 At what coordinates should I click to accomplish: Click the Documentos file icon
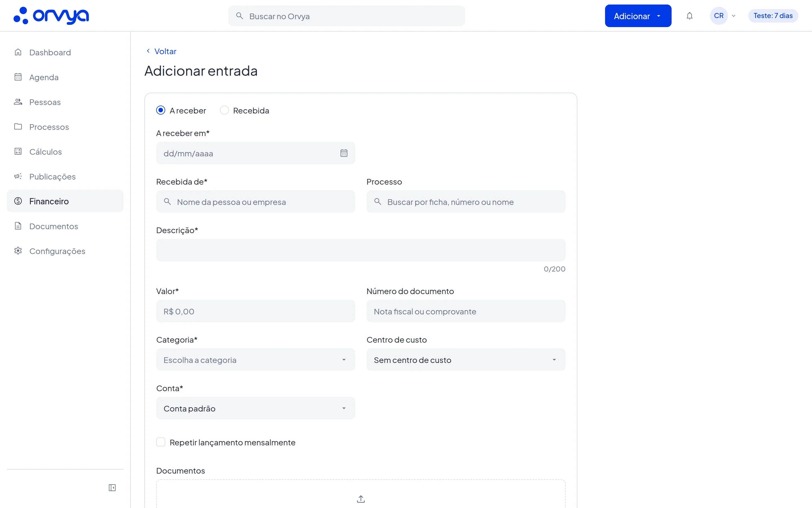pos(18,226)
